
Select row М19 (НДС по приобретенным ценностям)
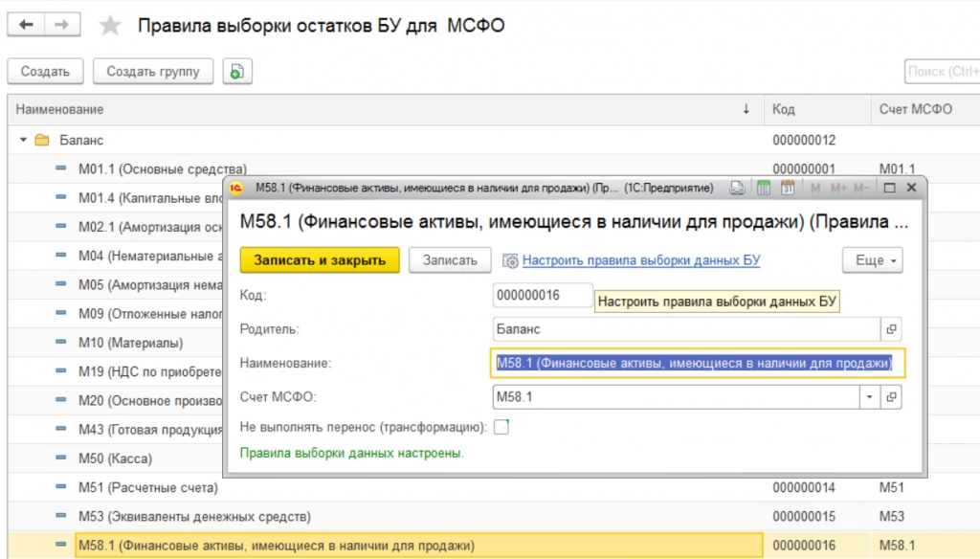(x=116, y=371)
